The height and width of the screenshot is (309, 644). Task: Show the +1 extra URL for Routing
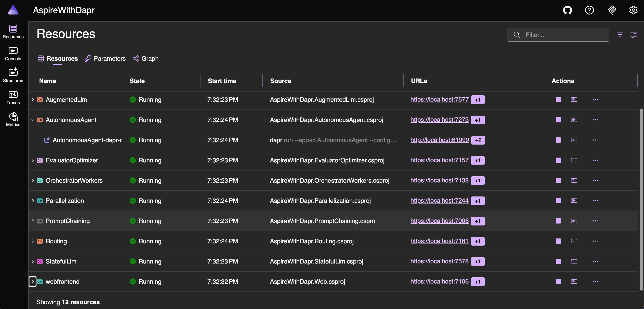point(477,242)
